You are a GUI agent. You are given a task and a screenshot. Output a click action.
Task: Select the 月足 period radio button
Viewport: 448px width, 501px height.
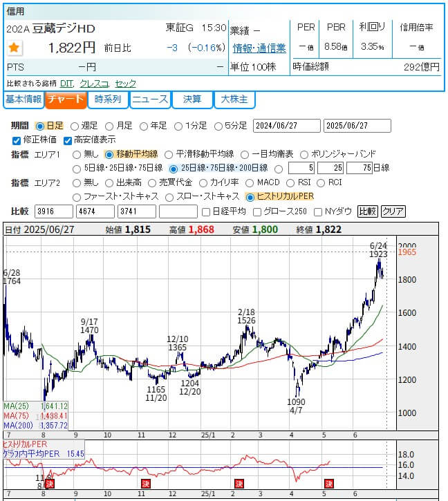[109, 126]
